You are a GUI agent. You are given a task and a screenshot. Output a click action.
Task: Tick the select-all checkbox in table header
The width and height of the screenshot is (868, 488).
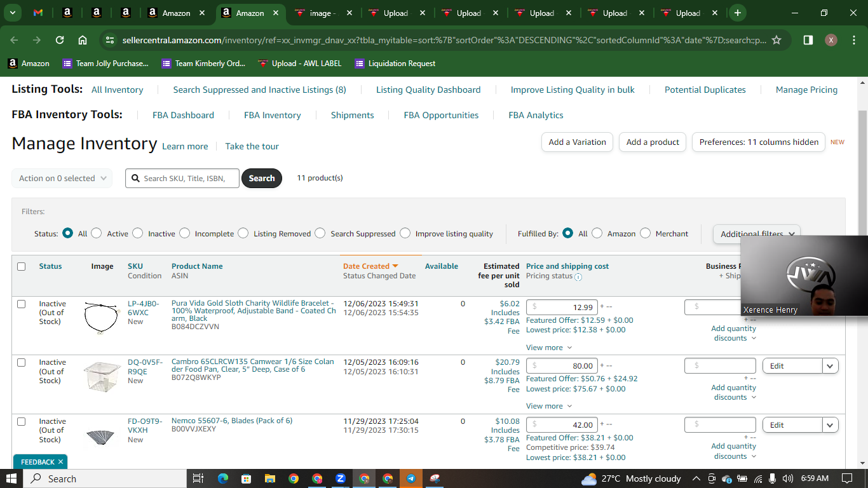pos(22,266)
